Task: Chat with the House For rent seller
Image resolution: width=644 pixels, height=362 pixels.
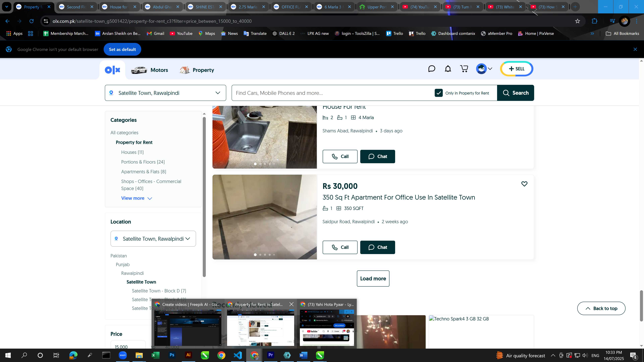Action: tap(378, 156)
